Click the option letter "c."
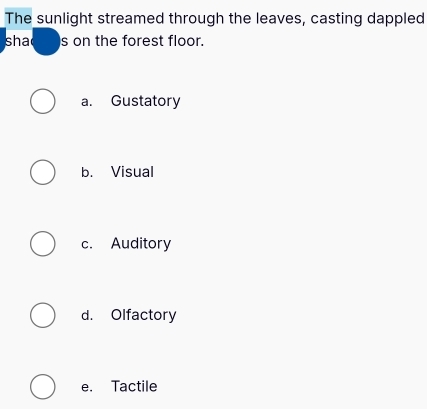Image resolution: width=427 pixels, height=409 pixels. pos(87,244)
